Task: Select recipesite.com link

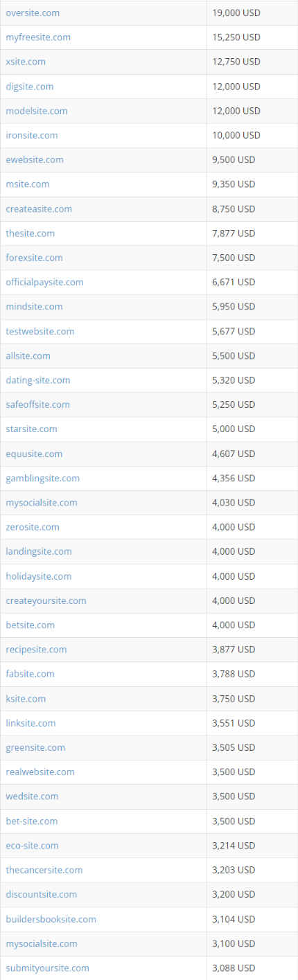Action: pos(37,650)
